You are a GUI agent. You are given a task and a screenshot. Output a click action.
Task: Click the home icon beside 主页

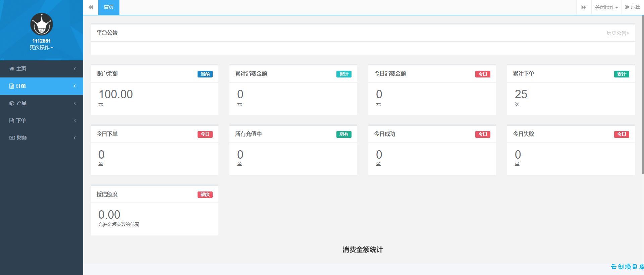12,69
